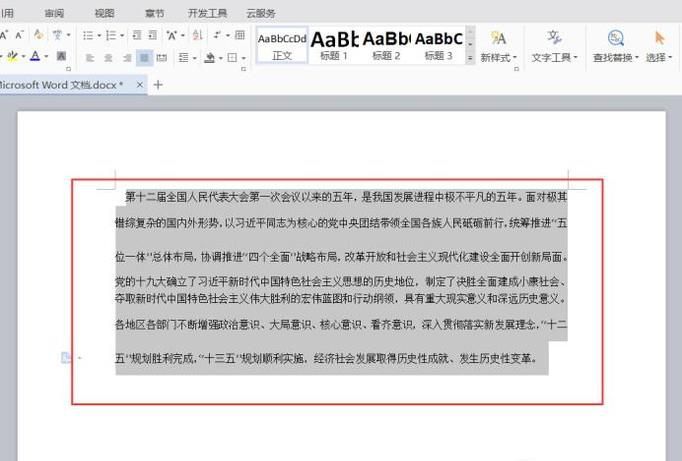This screenshot has height=461, width=682.
Task: Click the character shading icon
Action: tap(61, 56)
